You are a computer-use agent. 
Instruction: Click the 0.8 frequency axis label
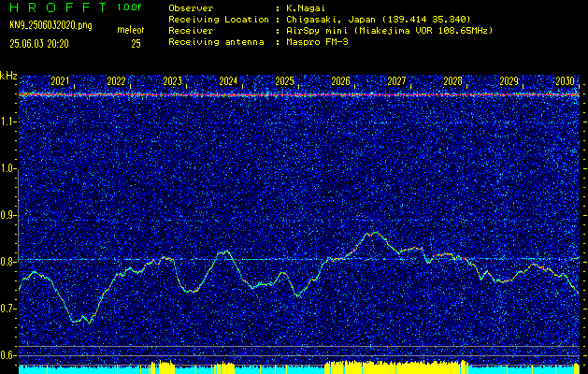click(7, 262)
